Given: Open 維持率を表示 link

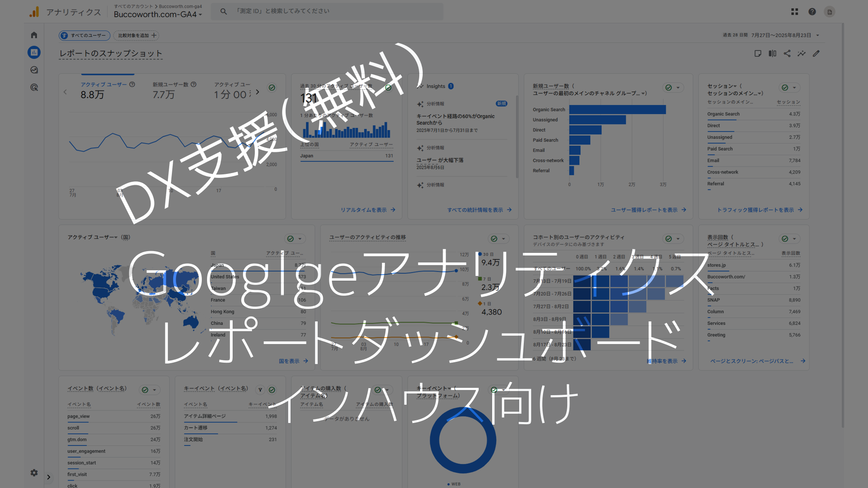Looking at the screenshot, I should tap(666, 361).
